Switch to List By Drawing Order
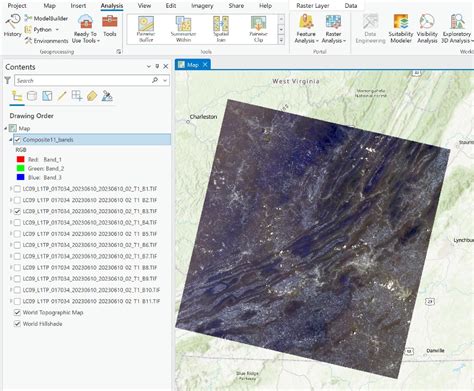The width and height of the screenshot is (474, 391). (17, 96)
